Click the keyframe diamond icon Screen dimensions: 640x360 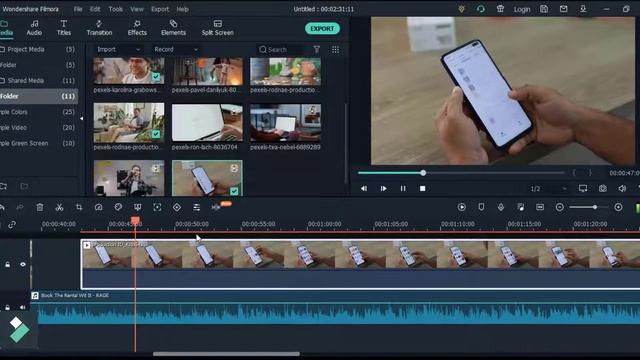tap(177, 207)
